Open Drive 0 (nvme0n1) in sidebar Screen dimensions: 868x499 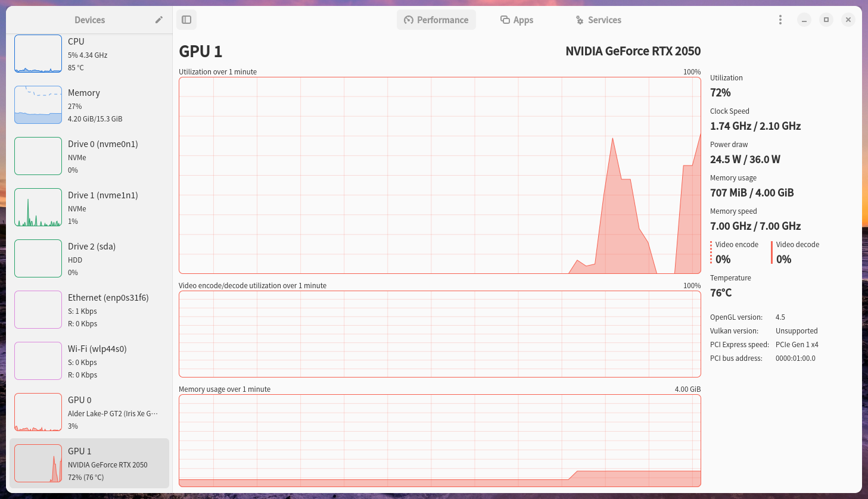tap(89, 156)
